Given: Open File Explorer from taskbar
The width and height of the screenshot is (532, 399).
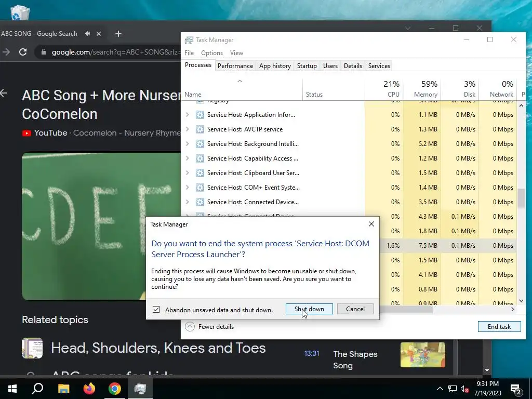Looking at the screenshot, I should coord(63,389).
